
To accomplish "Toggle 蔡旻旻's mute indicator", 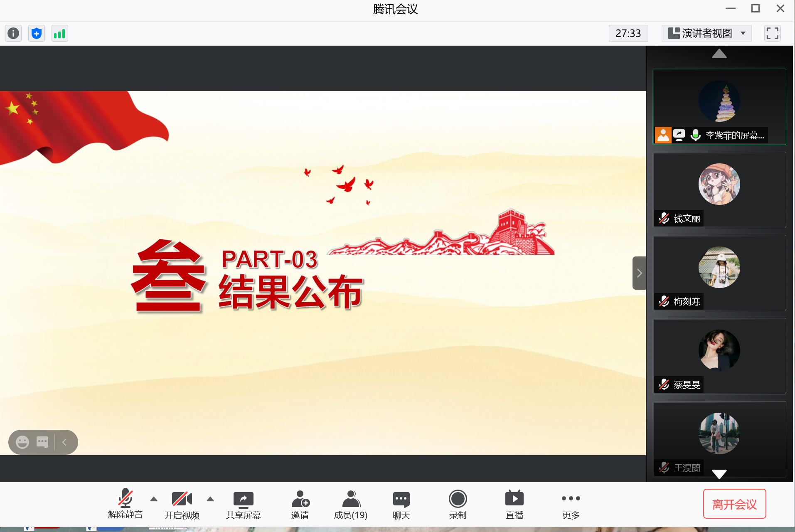I will click(x=664, y=385).
